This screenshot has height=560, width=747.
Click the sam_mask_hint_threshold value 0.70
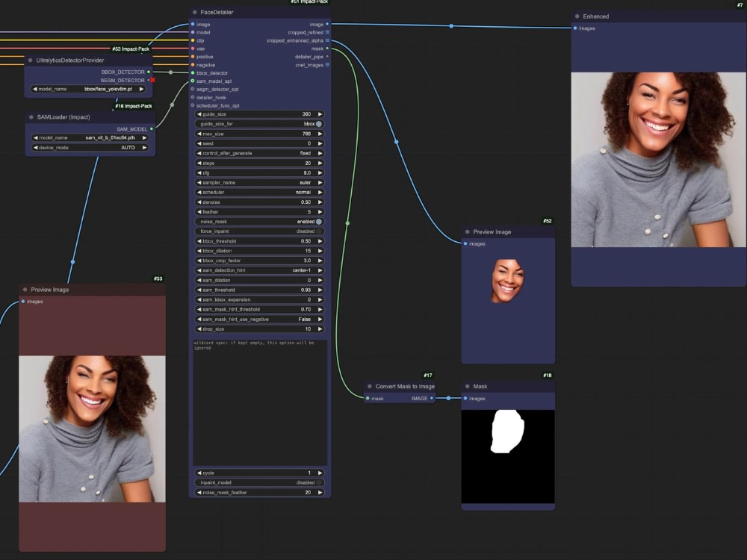(x=306, y=310)
